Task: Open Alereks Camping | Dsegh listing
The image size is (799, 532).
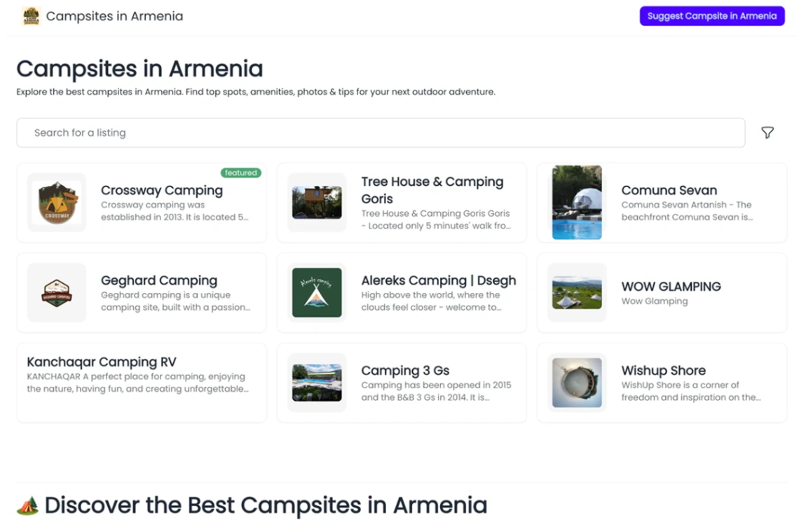Action: [x=439, y=280]
